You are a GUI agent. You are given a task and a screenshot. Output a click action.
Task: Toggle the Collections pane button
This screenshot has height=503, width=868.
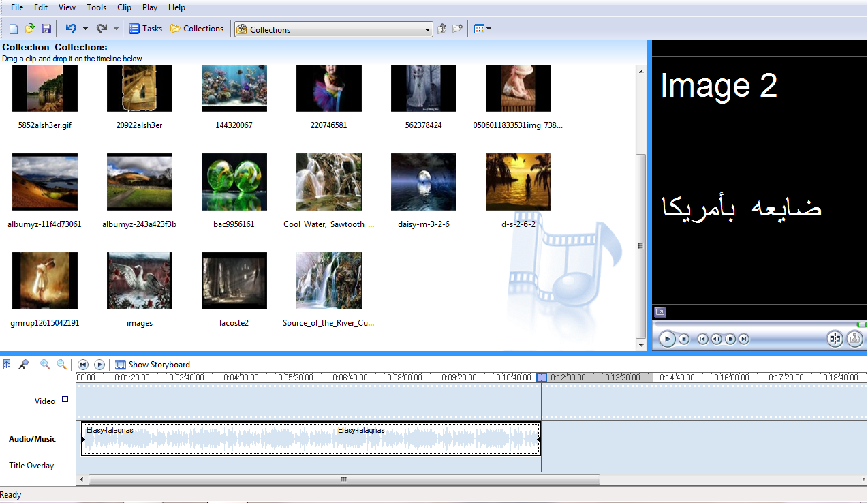pos(196,29)
